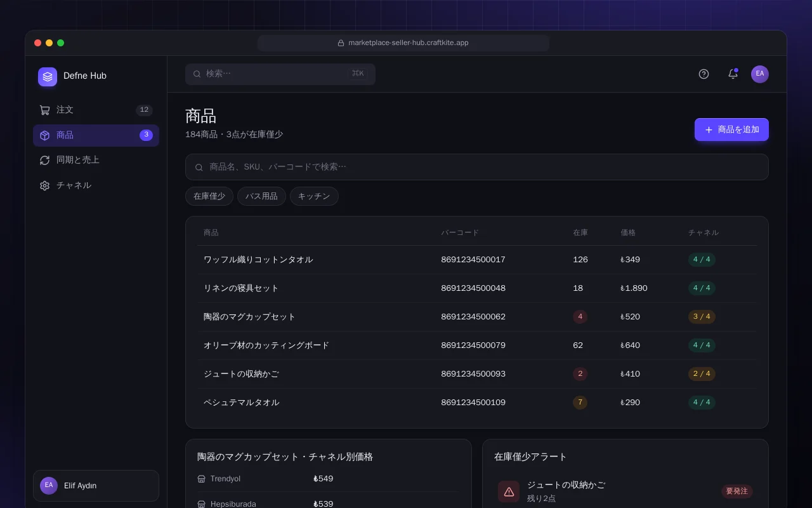Click barcode 8691234500062

[473, 317]
